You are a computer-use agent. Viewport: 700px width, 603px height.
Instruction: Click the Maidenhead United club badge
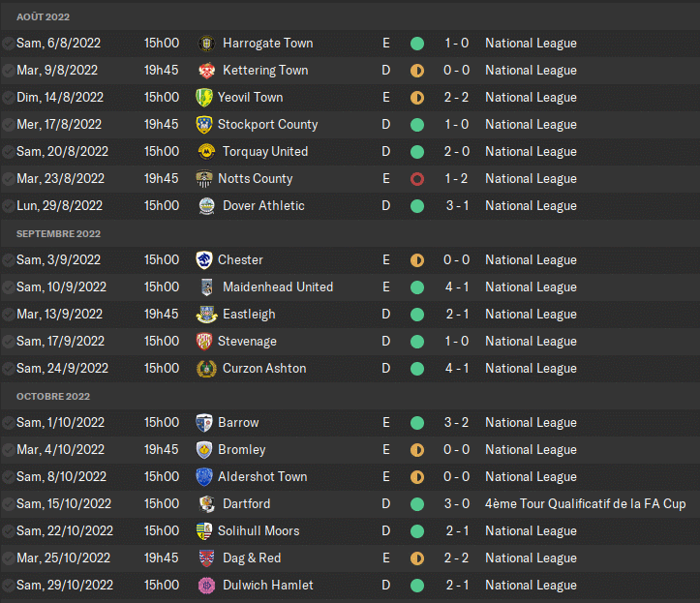click(205, 287)
